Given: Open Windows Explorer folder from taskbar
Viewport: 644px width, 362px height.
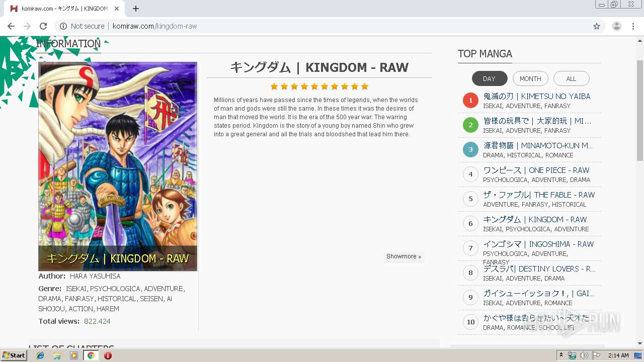Looking at the screenshot, I should coord(57,355).
